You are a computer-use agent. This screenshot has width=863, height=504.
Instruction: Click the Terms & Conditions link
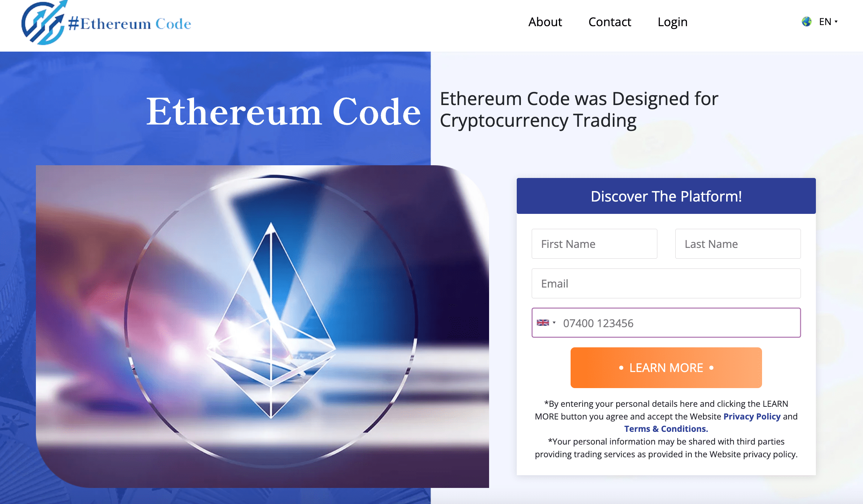click(666, 428)
